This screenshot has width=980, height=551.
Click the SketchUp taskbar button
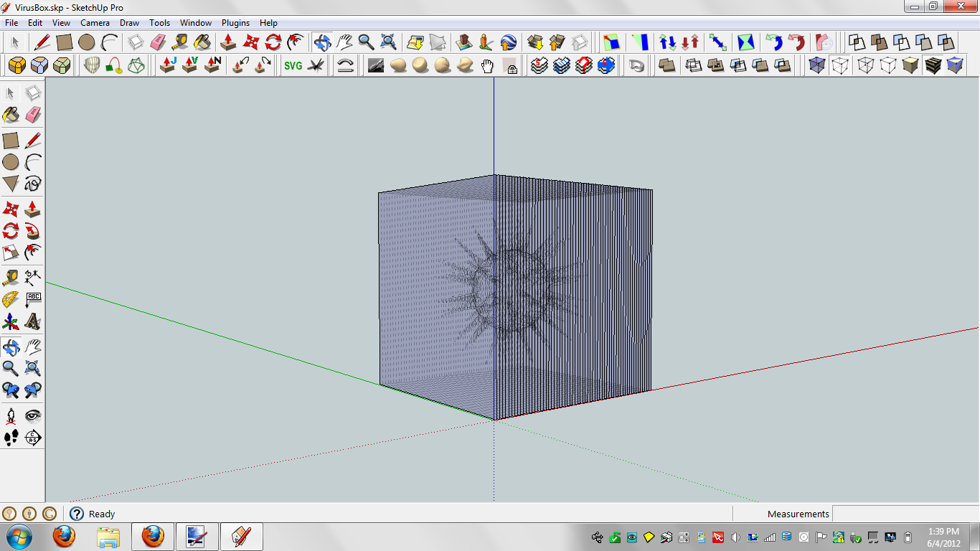pyautogui.click(x=242, y=537)
